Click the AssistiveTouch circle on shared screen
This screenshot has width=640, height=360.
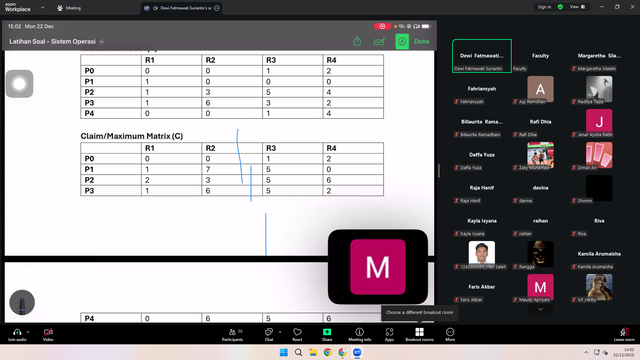pos(19,84)
